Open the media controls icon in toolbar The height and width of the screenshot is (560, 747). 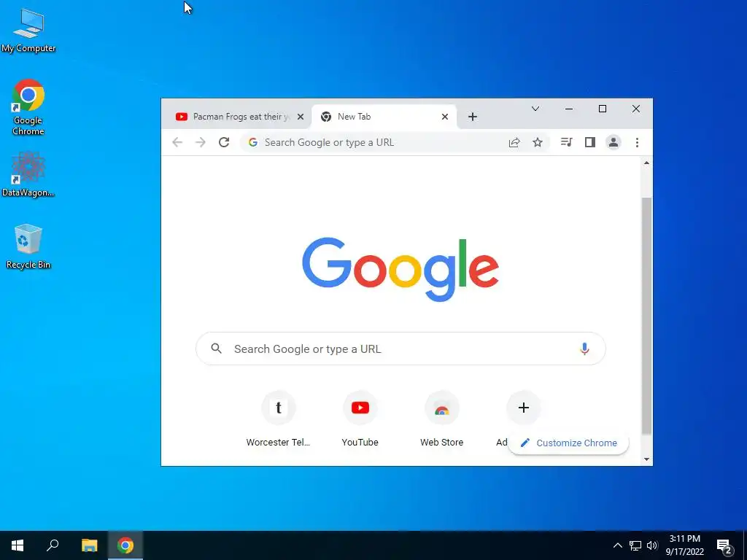coord(566,142)
